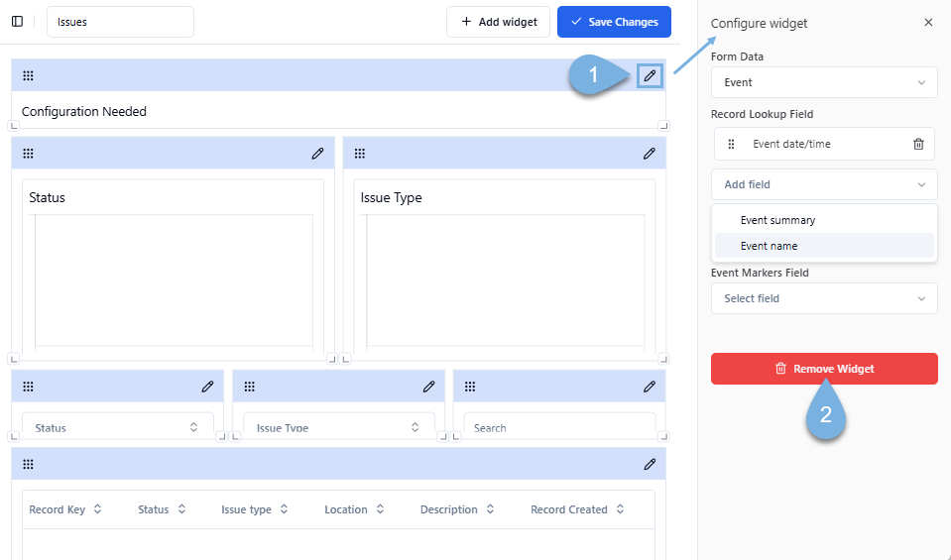Click the Issues dashboard name field

click(120, 22)
